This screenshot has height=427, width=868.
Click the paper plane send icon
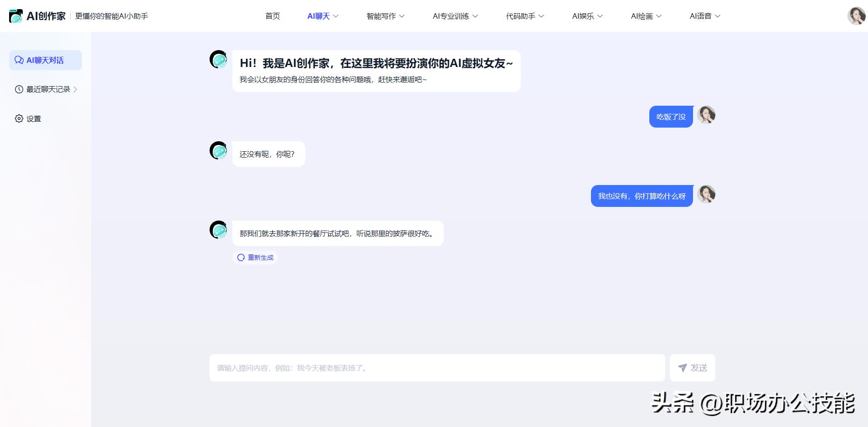682,368
